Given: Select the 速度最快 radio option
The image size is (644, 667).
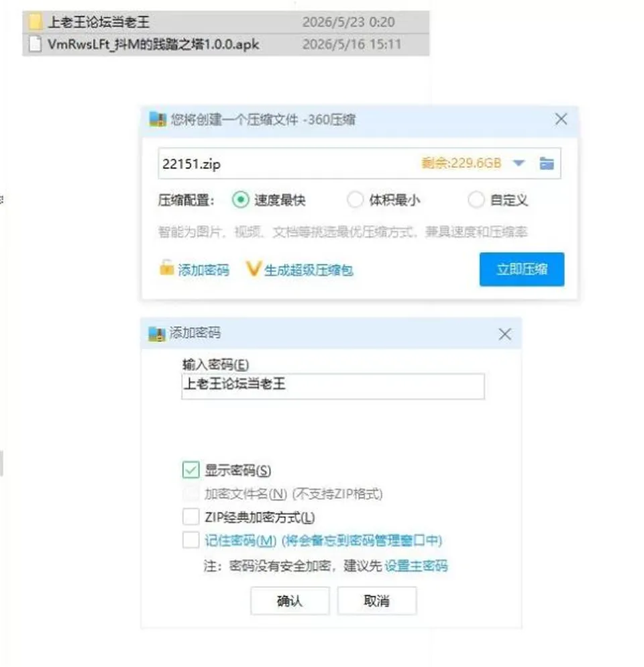Looking at the screenshot, I should tap(240, 199).
